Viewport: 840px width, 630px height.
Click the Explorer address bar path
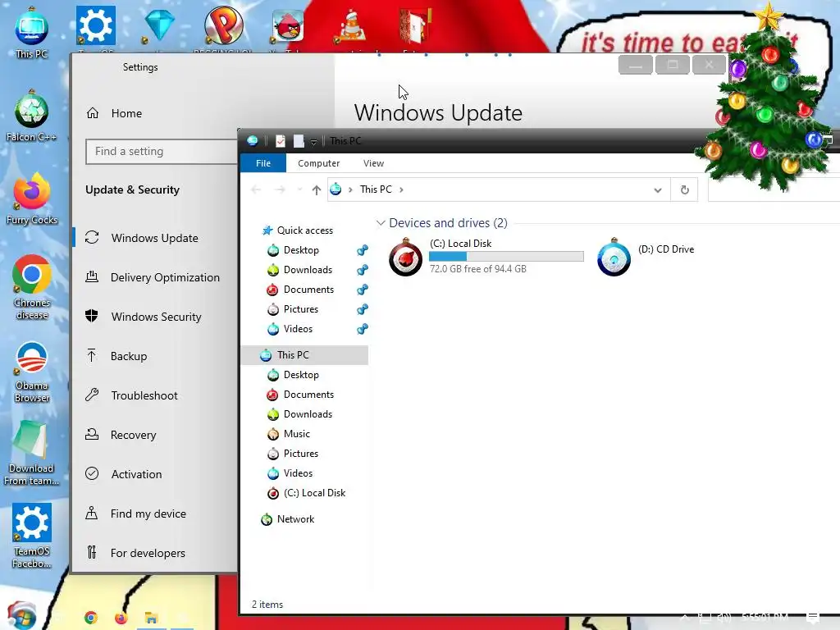click(x=498, y=189)
